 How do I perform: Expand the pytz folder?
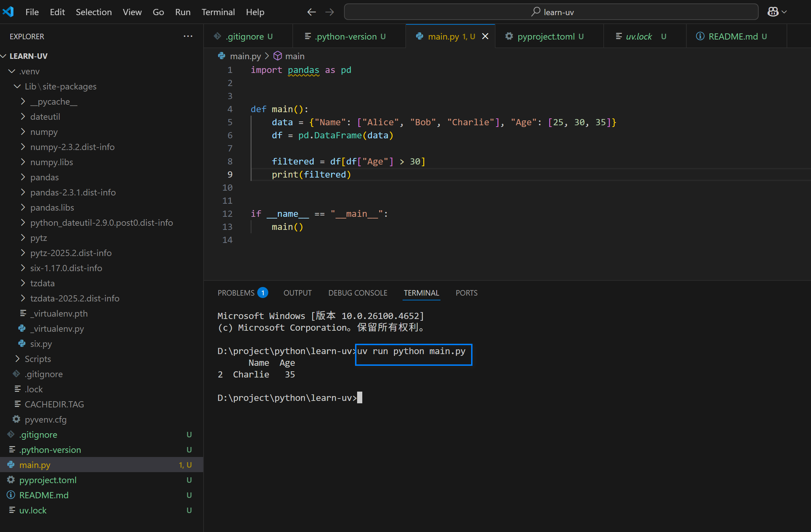102,238
